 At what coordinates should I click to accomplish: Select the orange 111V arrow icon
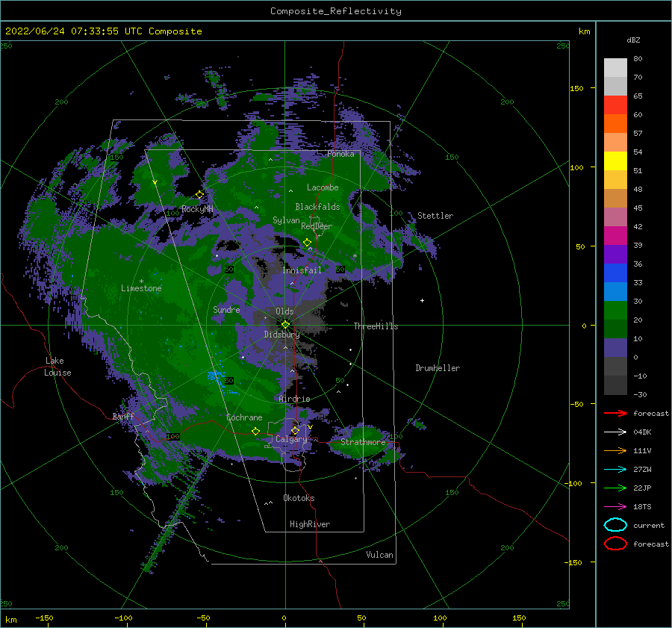615,450
